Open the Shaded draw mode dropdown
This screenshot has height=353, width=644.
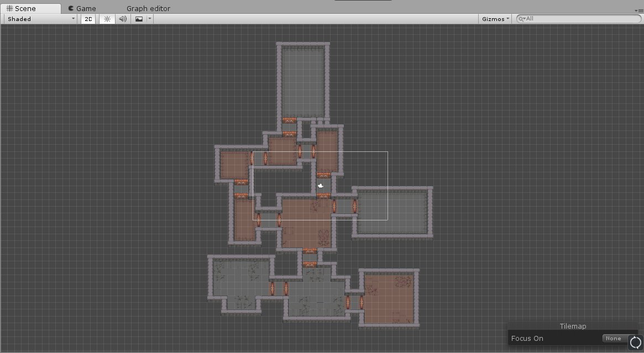coord(40,19)
